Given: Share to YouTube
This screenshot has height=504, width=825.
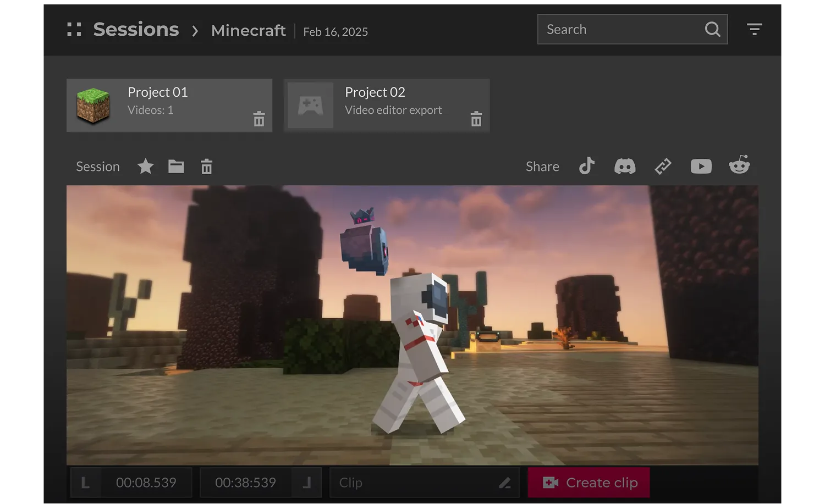Looking at the screenshot, I should [x=701, y=166].
